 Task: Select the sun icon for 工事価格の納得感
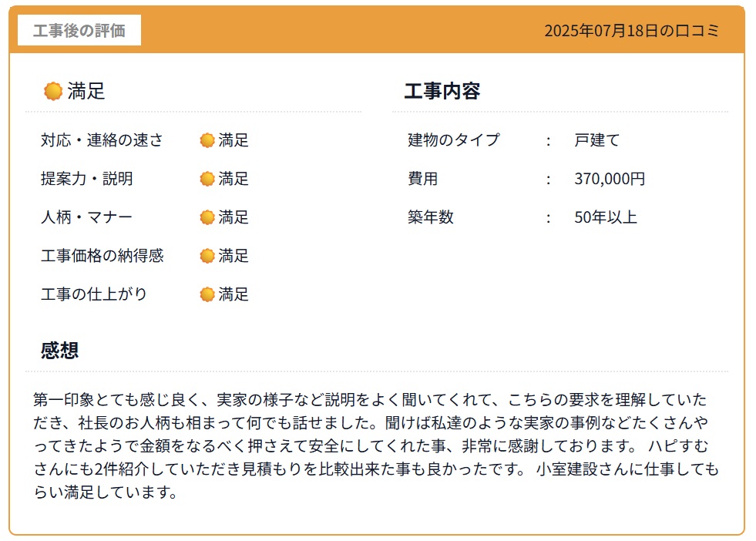[207, 256]
